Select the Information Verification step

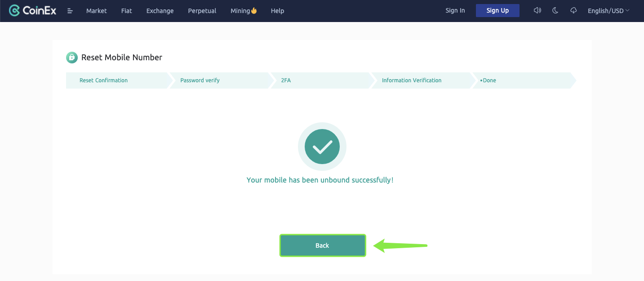point(412,80)
